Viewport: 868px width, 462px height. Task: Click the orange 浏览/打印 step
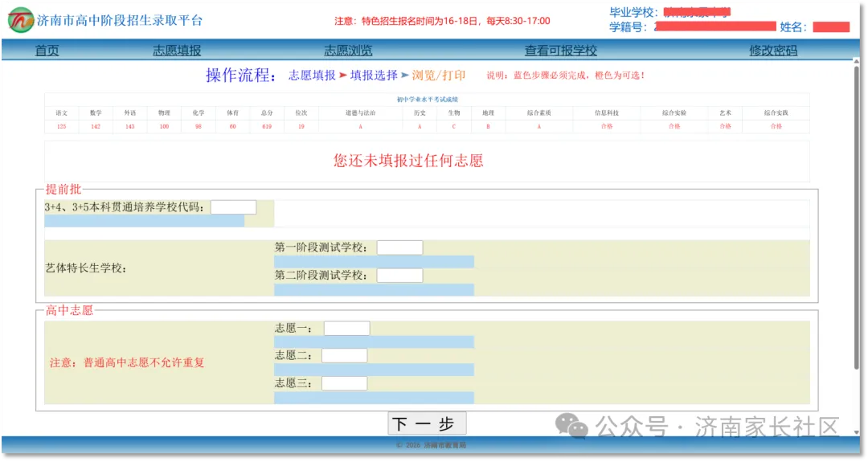coord(439,76)
